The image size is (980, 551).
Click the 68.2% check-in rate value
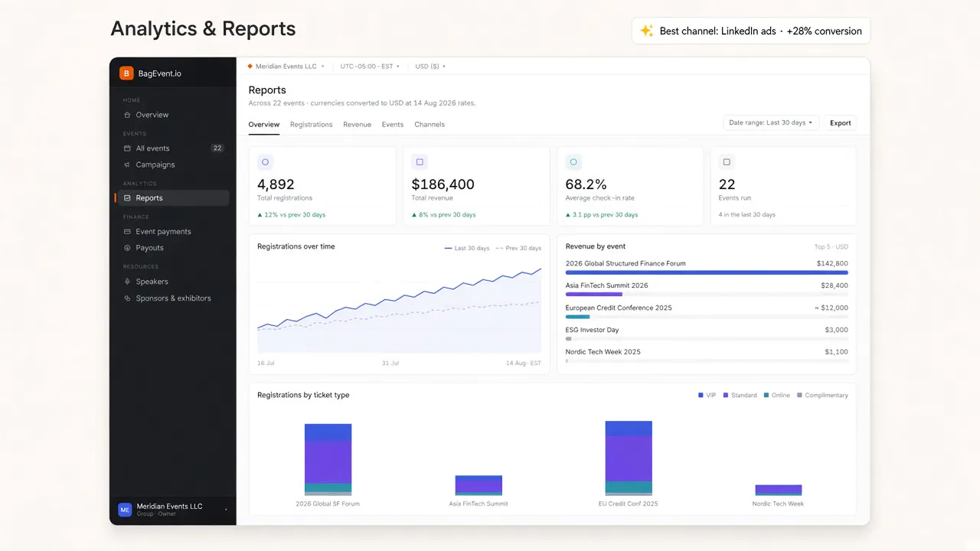point(586,184)
